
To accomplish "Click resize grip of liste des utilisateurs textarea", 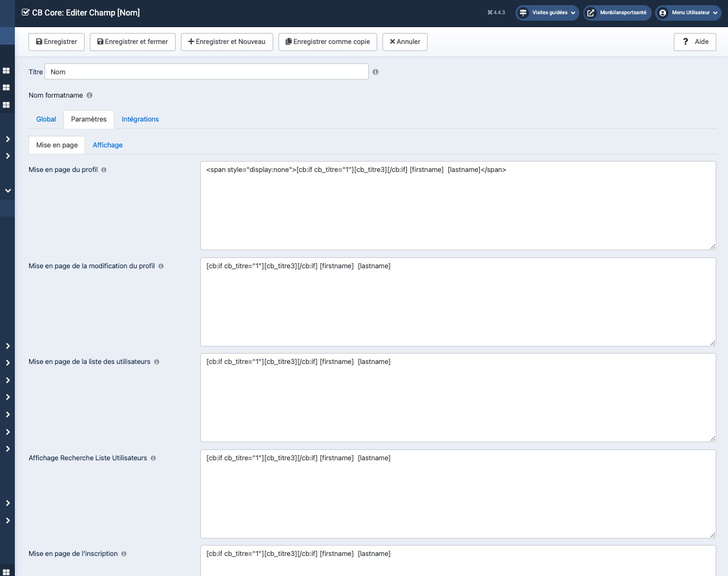I will [x=712, y=438].
